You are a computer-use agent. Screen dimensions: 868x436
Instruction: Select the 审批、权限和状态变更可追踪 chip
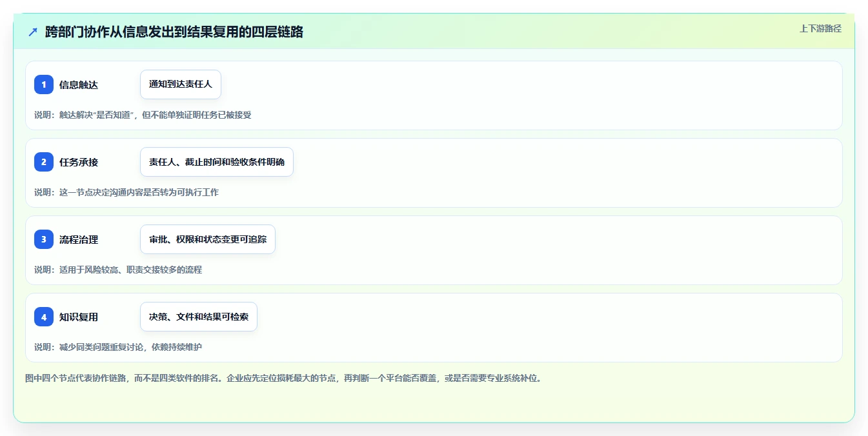(x=208, y=239)
